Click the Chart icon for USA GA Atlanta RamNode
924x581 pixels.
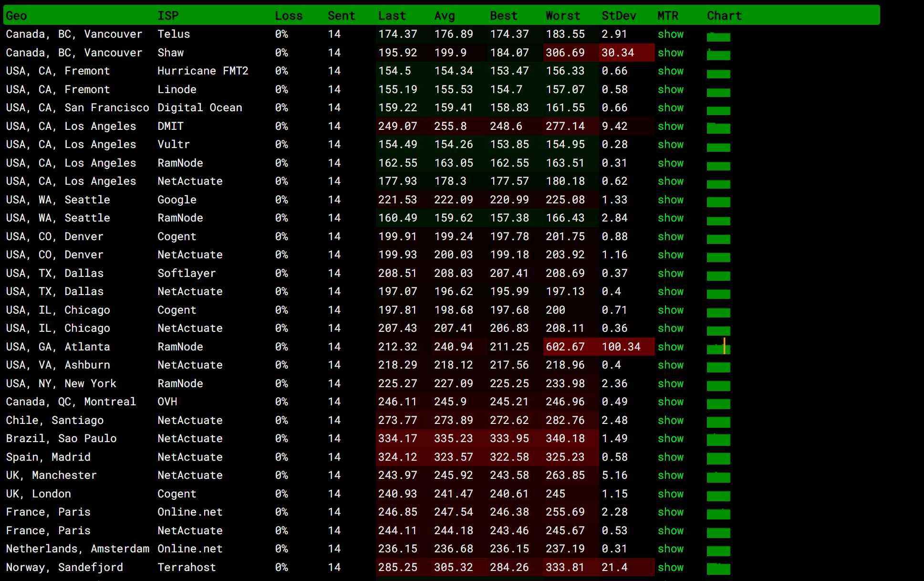pyautogui.click(x=719, y=347)
